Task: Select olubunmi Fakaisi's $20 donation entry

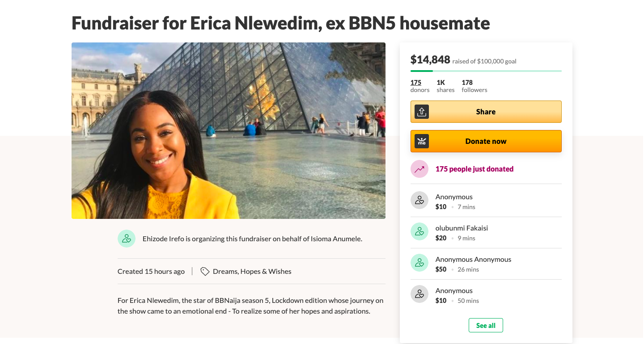Action: [486, 232]
